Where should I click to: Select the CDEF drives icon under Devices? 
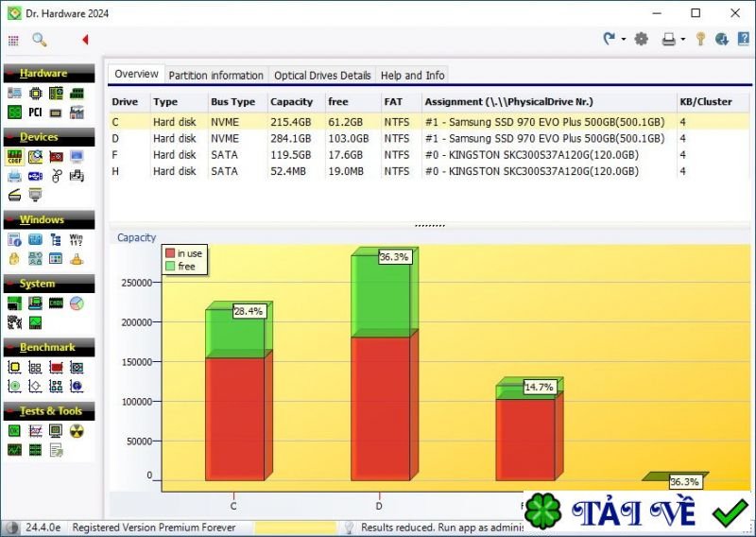(x=14, y=157)
